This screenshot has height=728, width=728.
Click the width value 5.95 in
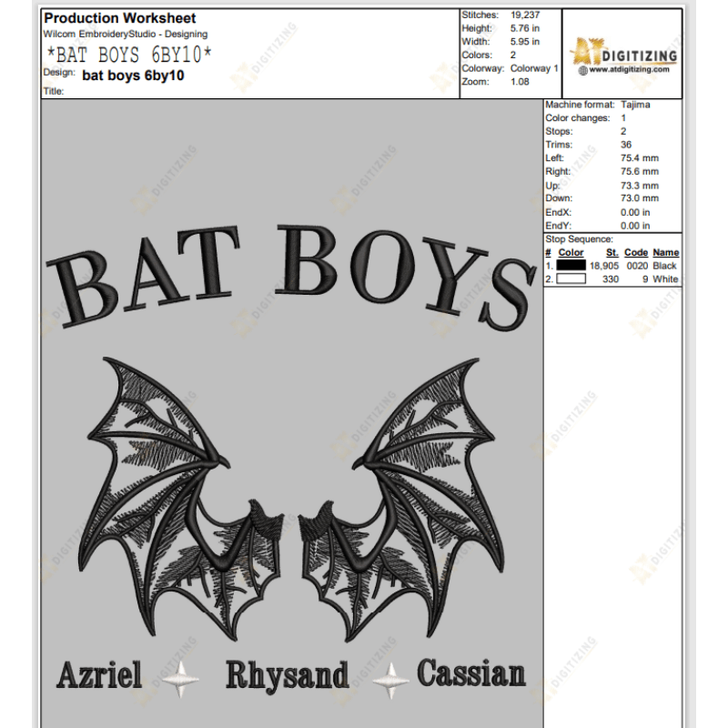(x=525, y=42)
